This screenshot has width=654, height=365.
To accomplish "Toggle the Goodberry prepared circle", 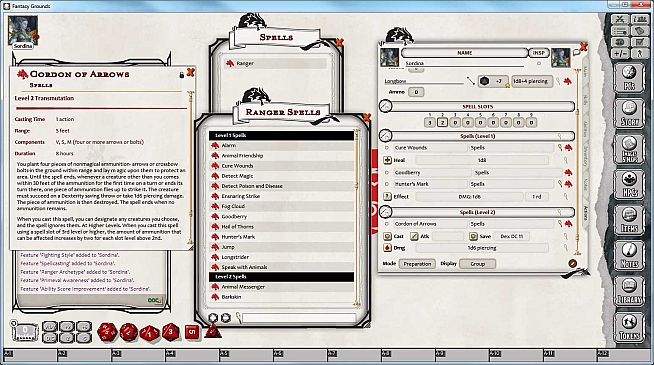I will [x=387, y=172].
